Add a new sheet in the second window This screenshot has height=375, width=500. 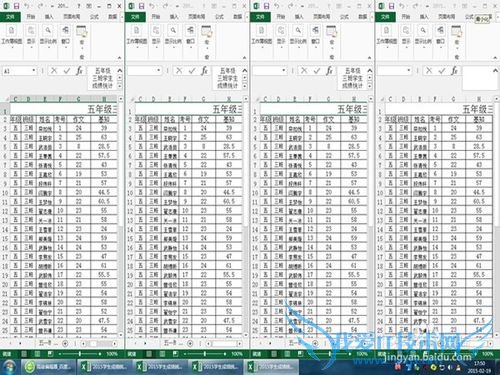(x=190, y=343)
